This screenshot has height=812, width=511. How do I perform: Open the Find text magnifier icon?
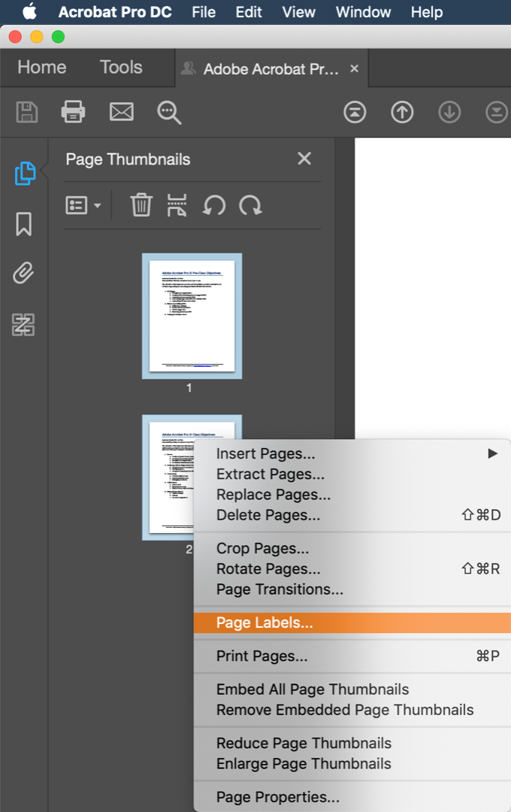coord(169,112)
